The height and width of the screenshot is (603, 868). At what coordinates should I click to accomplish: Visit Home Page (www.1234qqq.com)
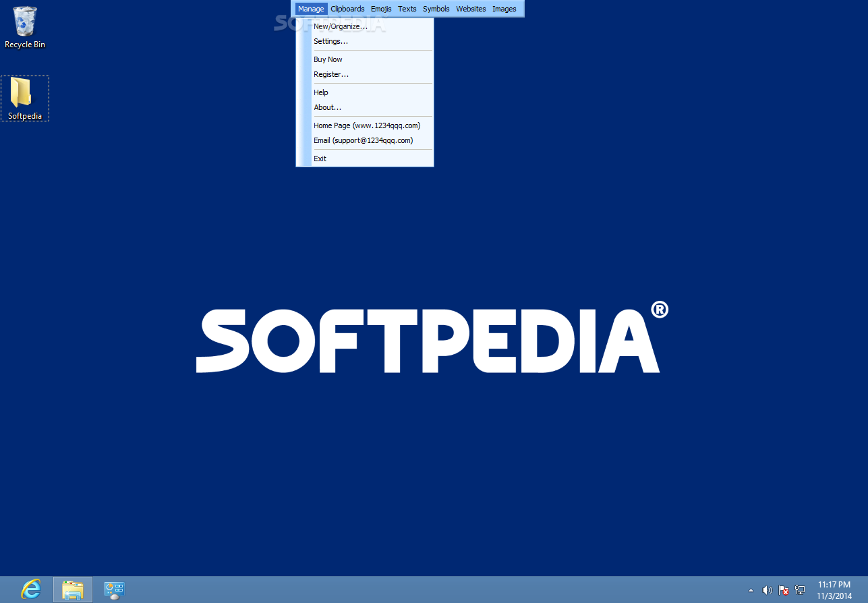365,125
